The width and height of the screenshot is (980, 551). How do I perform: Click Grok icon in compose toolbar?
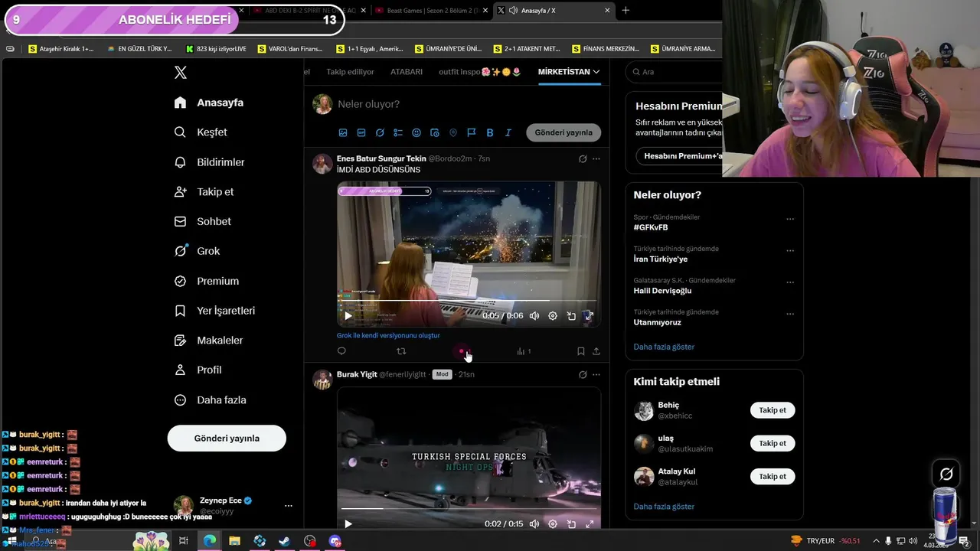[x=380, y=132]
